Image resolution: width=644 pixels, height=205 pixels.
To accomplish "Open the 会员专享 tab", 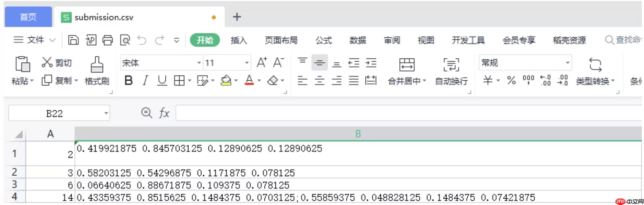I will point(519,40).
